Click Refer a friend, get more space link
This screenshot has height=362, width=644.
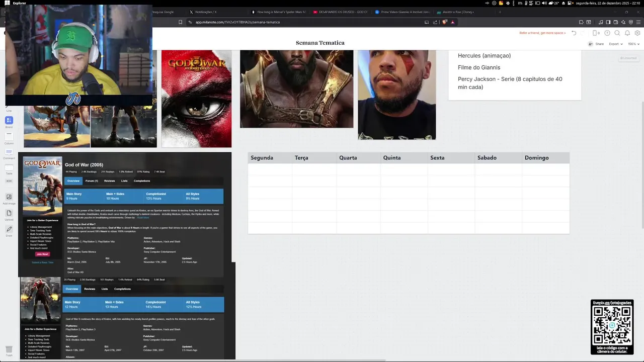pos(542,33)
